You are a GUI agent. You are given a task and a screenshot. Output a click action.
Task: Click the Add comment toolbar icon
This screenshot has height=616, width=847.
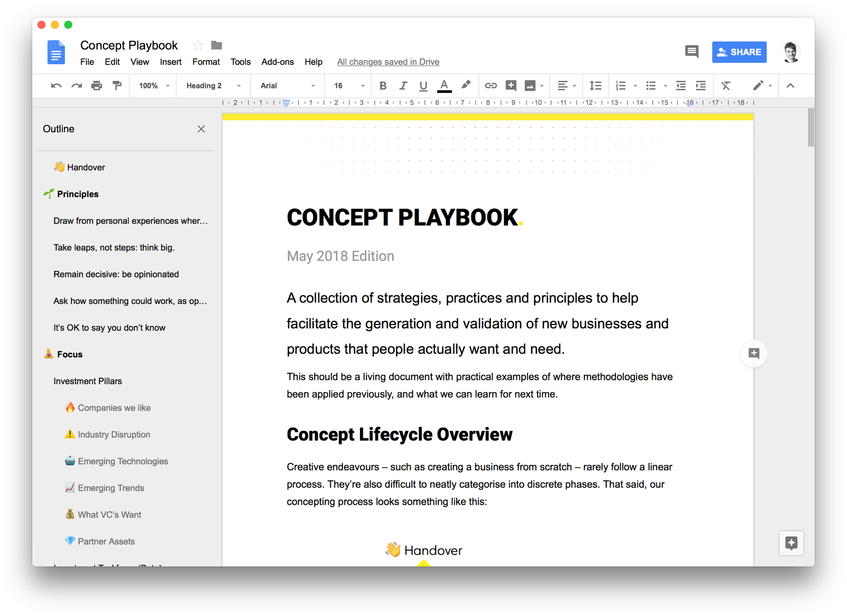click(511, 85)
